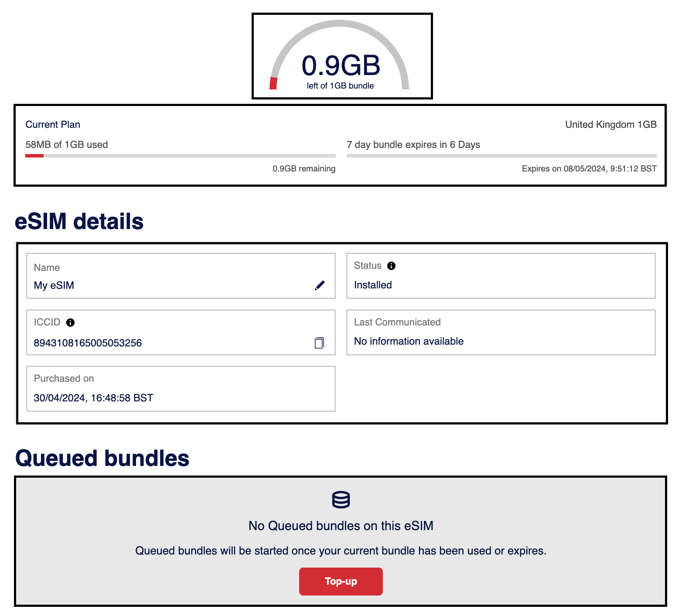Click the eSIM details heading
682x616 pixels.
[x=79, y=221]
